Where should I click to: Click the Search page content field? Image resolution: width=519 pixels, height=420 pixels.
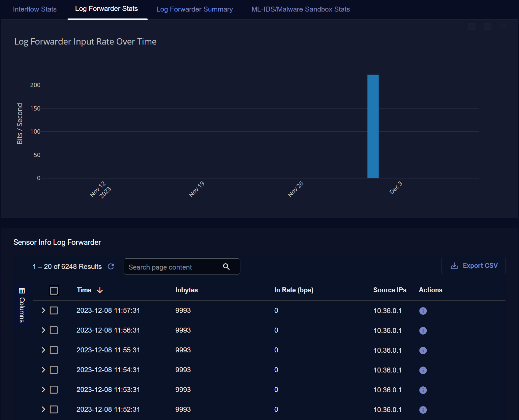point(171,267)
